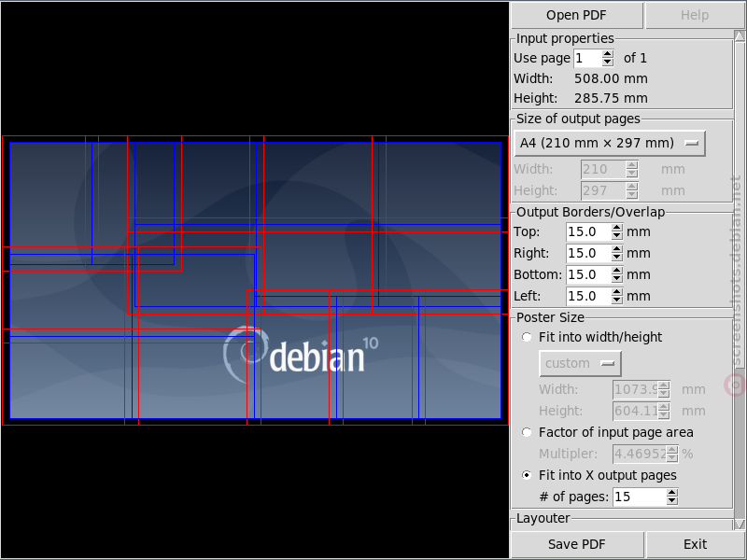This screenshot has width=747, height=560.
Task: Focus the # of pages field
Action: 640,497
